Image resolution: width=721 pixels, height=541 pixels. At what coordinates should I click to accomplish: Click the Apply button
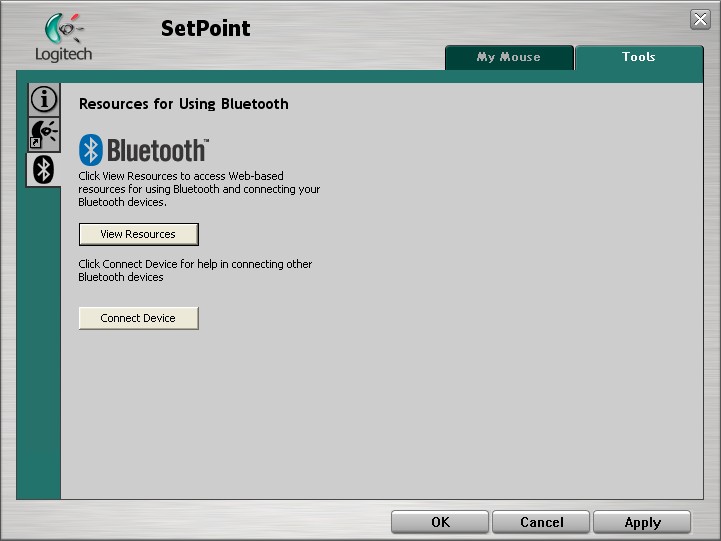coord(642,522)
